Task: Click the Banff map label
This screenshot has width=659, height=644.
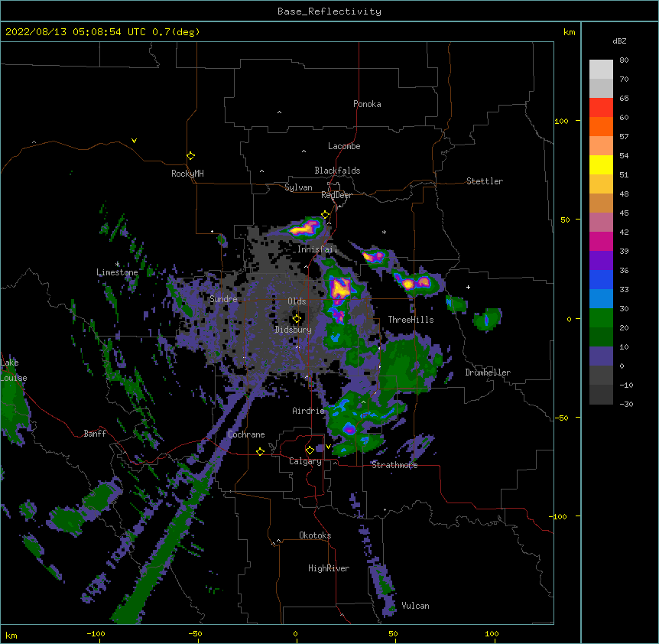Action: click(x=95, y=434)
